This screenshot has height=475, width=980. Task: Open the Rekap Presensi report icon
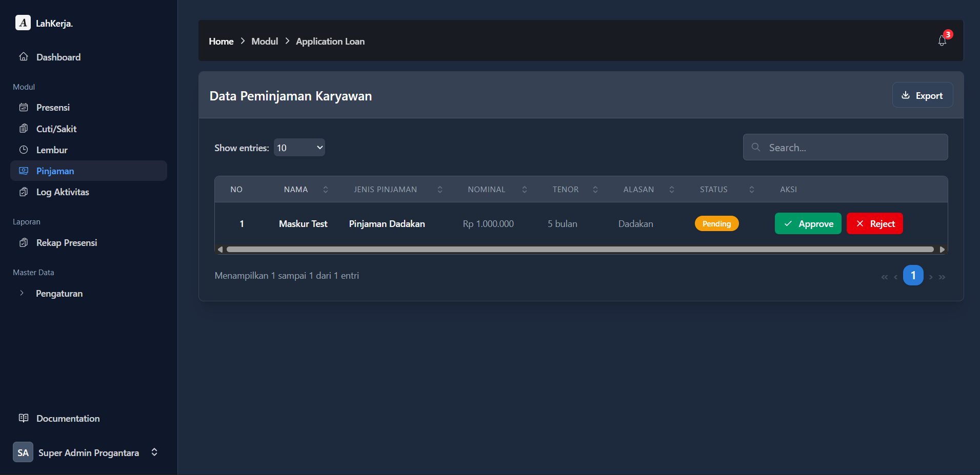24,242
